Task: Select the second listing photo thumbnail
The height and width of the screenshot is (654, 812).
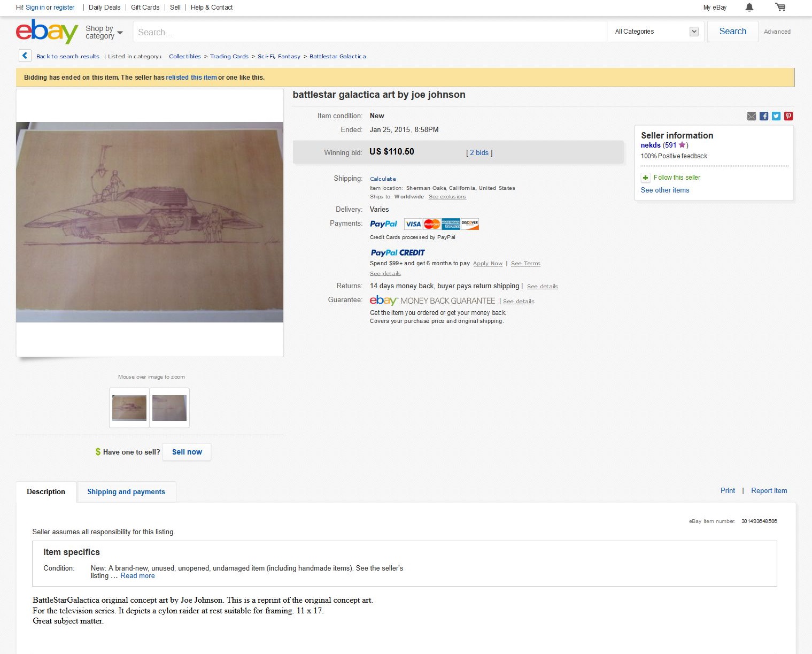Action: 169,408
